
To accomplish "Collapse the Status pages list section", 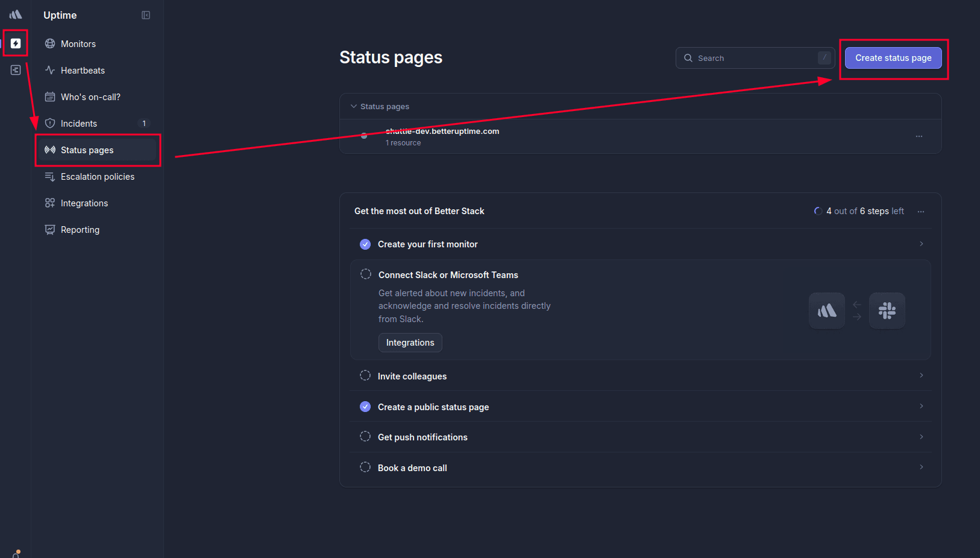I will (x=353, y=106).
